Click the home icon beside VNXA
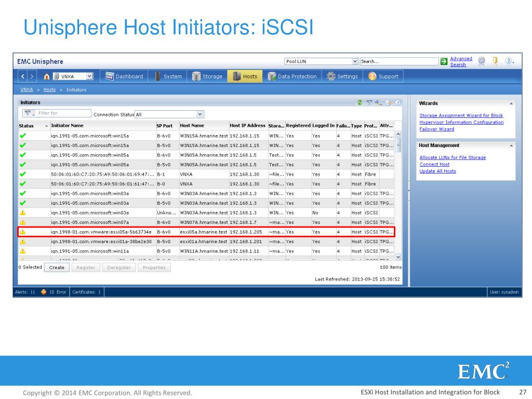The width and height of the screenshot is (532, 399). (46, 76)
